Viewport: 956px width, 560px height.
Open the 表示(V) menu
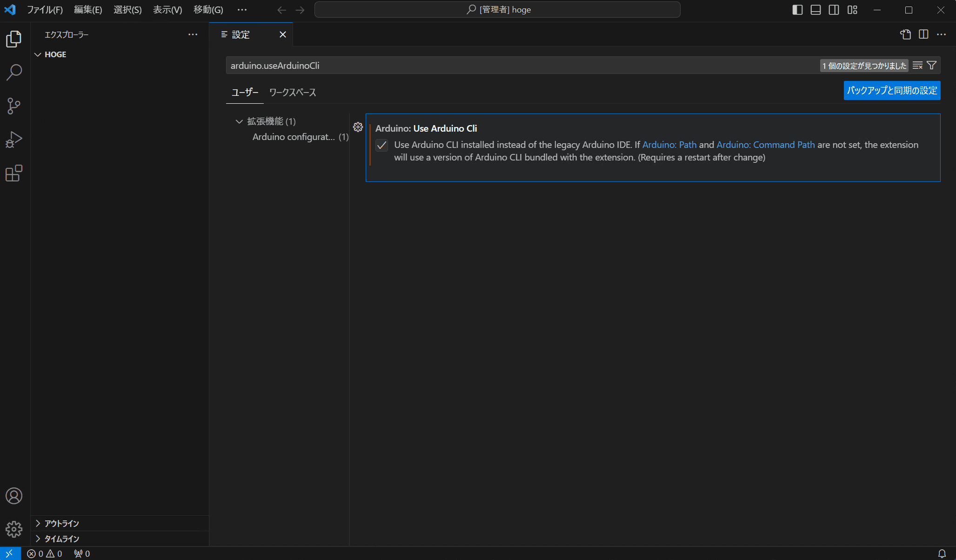(x=167, y=10)
